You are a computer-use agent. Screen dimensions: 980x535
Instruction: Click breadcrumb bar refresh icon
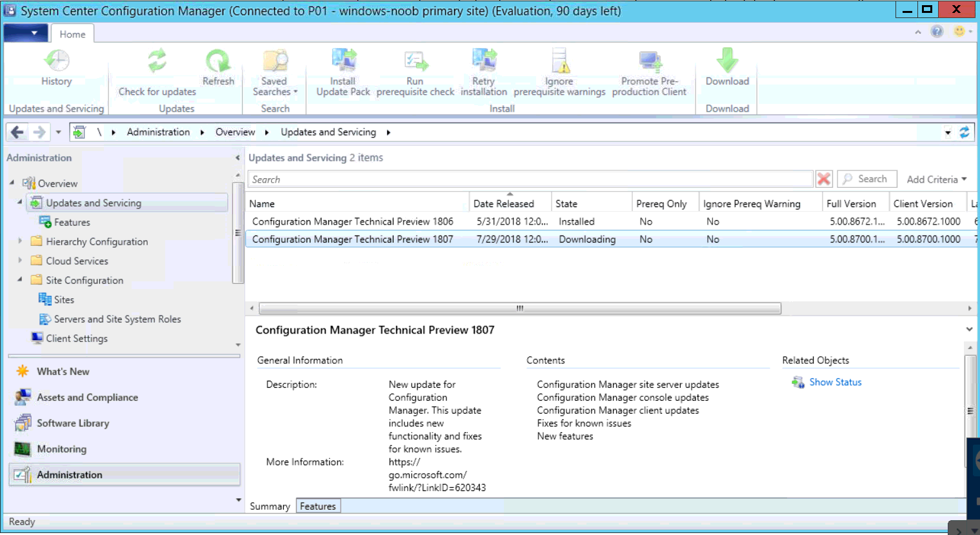tap(964, 132)
